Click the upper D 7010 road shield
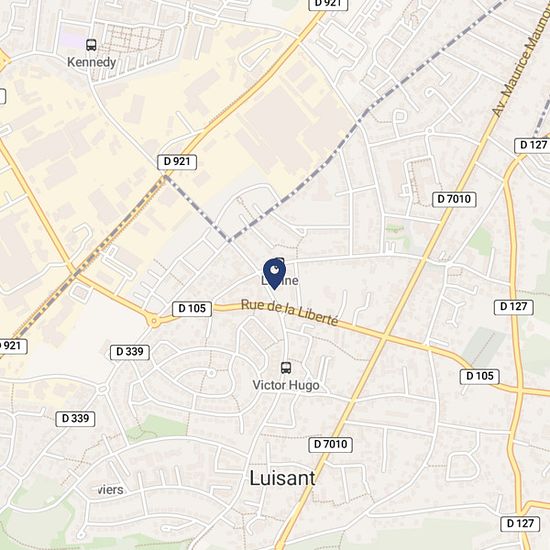 (454, 199)
